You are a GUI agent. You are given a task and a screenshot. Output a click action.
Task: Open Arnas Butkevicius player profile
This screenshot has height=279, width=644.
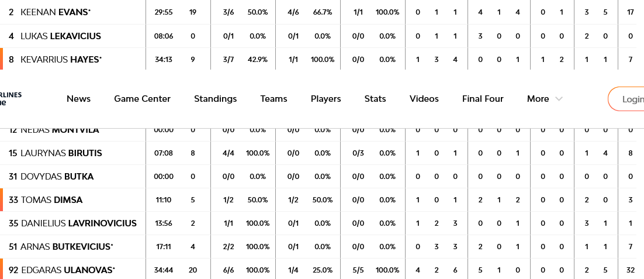[x=67, y=247]
